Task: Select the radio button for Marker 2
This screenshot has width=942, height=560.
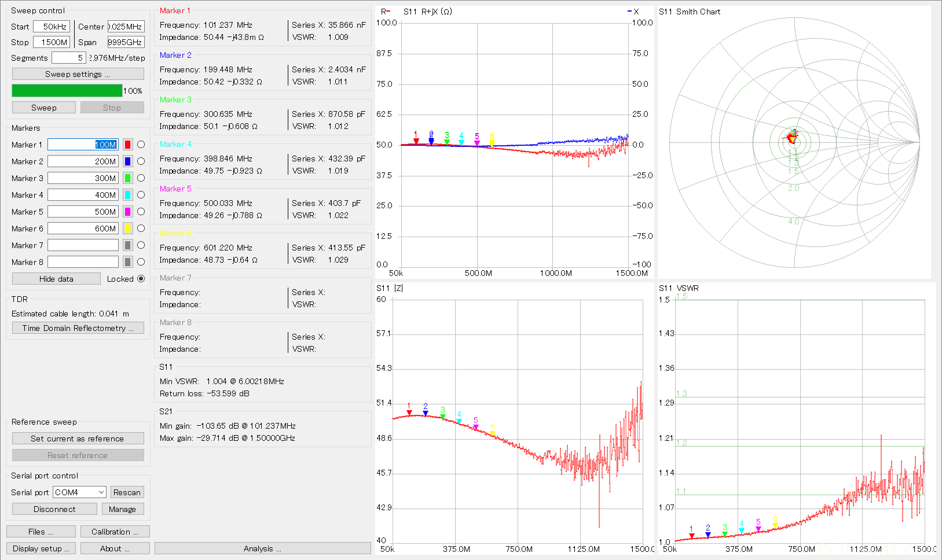Action: click(x=141, y=161)
